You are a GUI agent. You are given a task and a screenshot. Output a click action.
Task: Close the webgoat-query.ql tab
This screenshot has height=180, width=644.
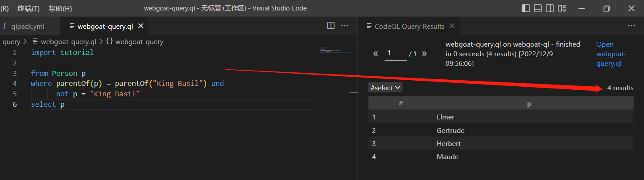tap(140, 26)
